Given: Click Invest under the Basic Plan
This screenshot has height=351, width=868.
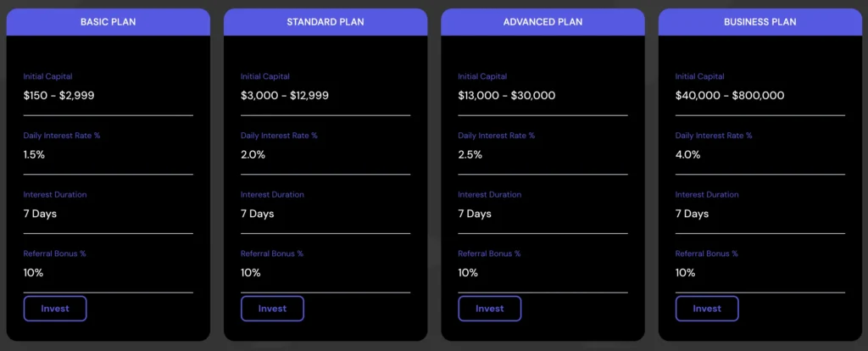Looking at the screenshot, I should [x=55, y=309].
